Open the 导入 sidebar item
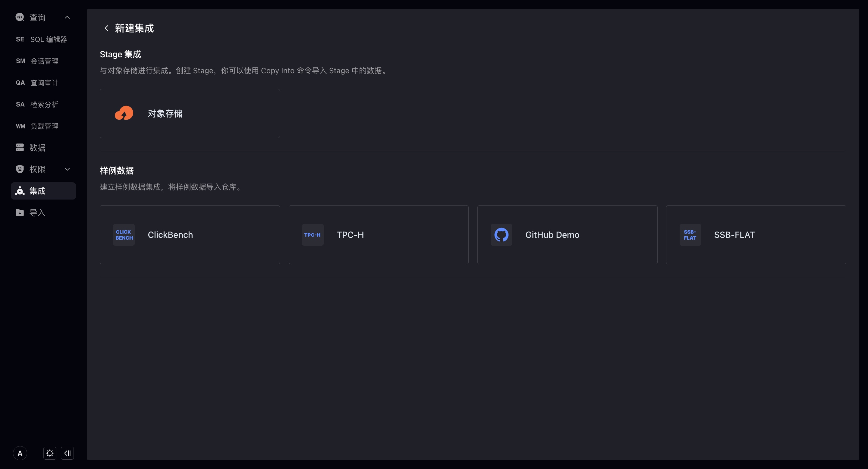The image size is (868, 469). point(43,212)
